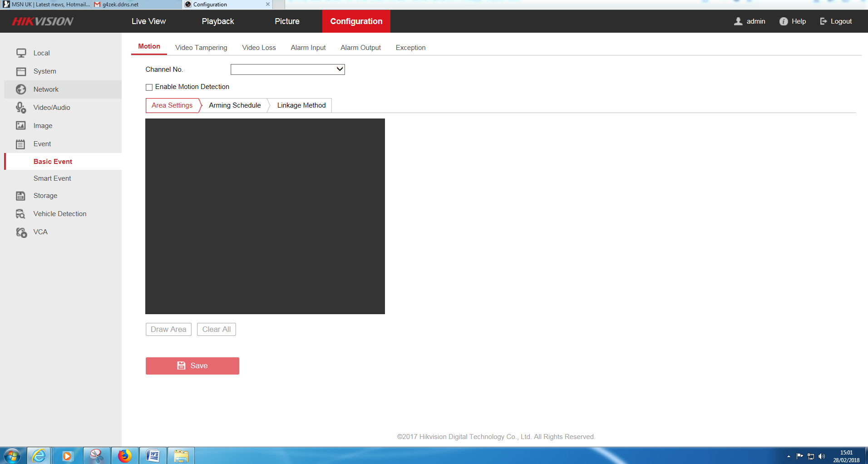
Task: Click the Video/Audio icon in sidebar
Action: [x=21, y=108]
